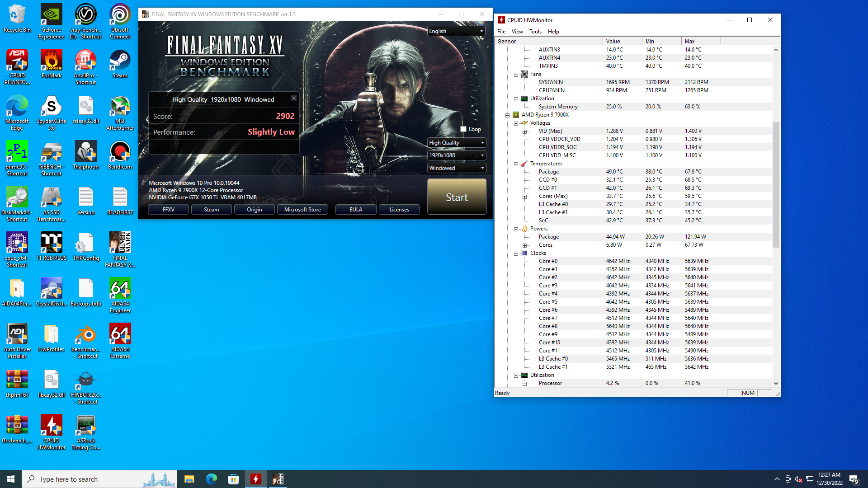
Task: Click the Microsoft Store link button
Action: [302, 210]
